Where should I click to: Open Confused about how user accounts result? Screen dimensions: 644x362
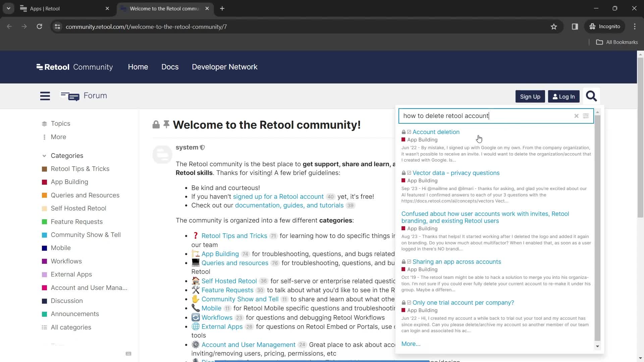point(485,217)
